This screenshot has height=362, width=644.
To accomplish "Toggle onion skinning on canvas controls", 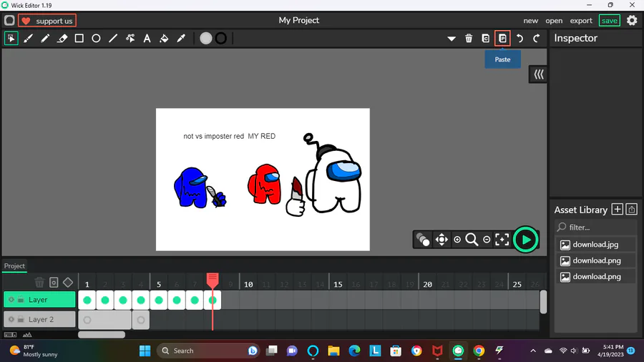I will [423, 239].
